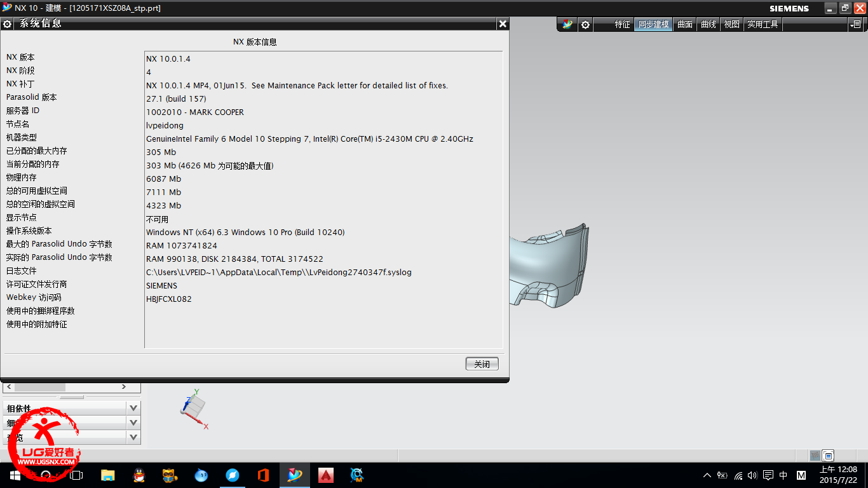Open Task View on taskbar

coord(76,475)
